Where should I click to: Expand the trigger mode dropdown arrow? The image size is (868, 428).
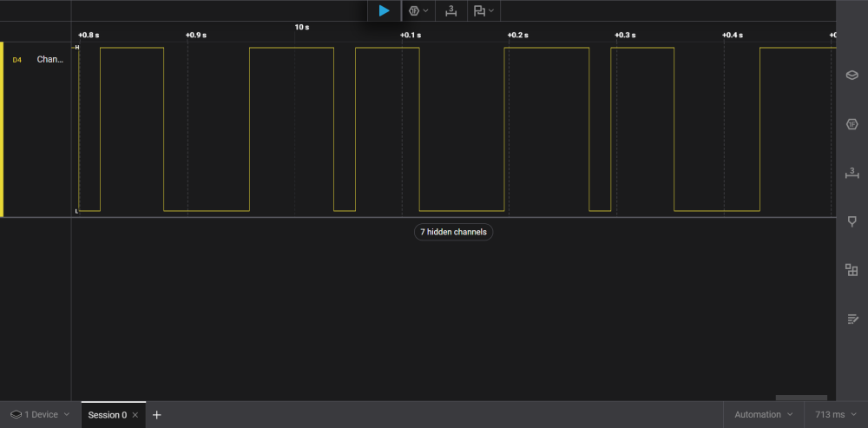pyautogui.click(x=425, y=10)
